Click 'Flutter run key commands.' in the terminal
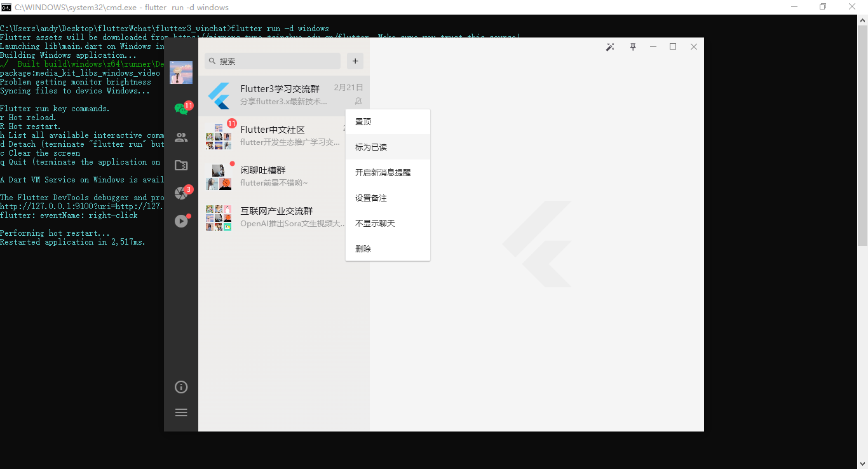 (x=55, y=109)
